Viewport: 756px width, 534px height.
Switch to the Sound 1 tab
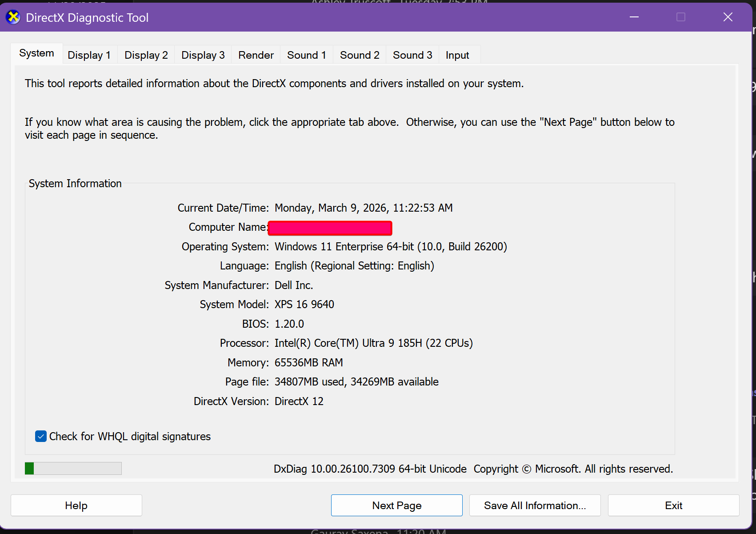tap(307, 55)
